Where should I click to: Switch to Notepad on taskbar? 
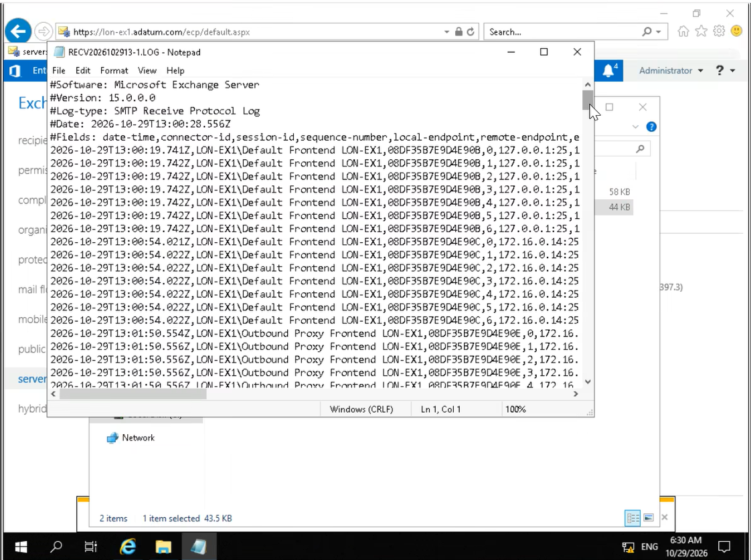click(x=198, y=546)
